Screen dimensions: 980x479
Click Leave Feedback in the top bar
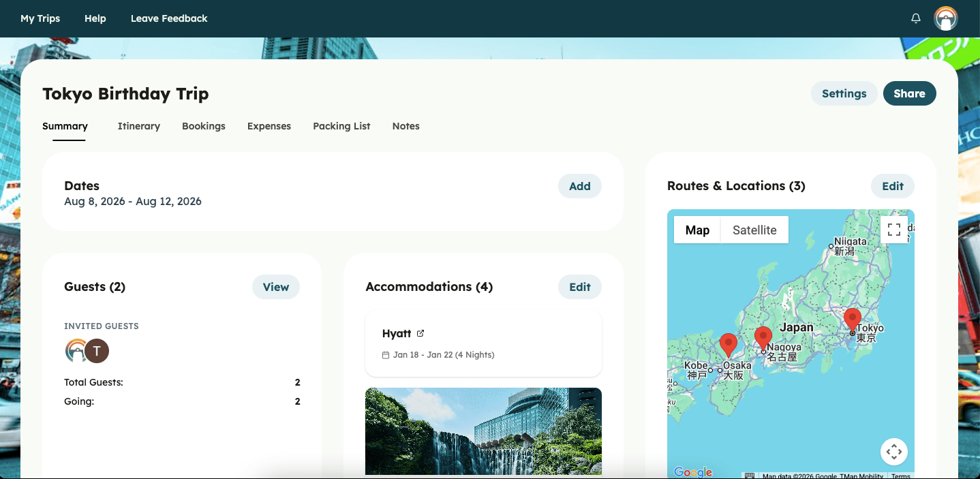point(169,18)
